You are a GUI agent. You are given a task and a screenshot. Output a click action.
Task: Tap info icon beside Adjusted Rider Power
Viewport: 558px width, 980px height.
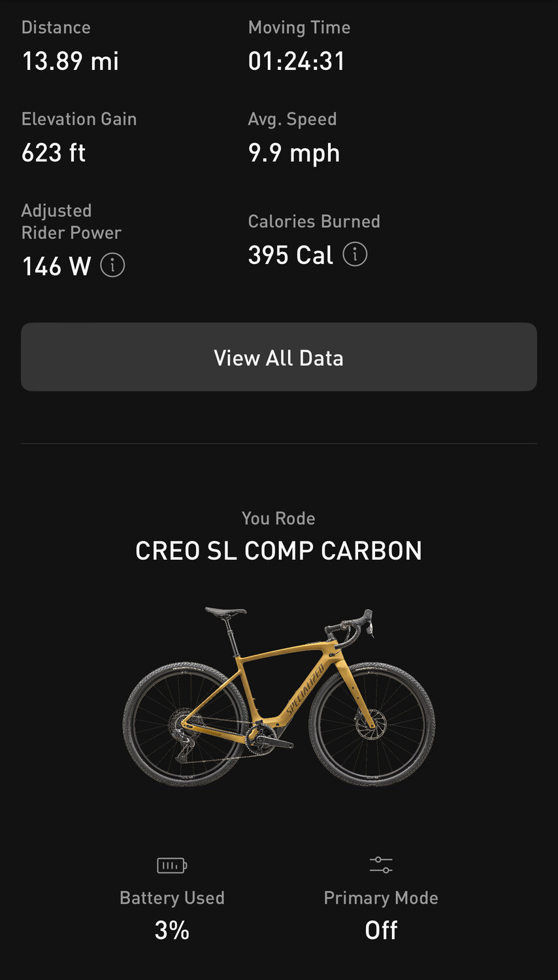112,266
